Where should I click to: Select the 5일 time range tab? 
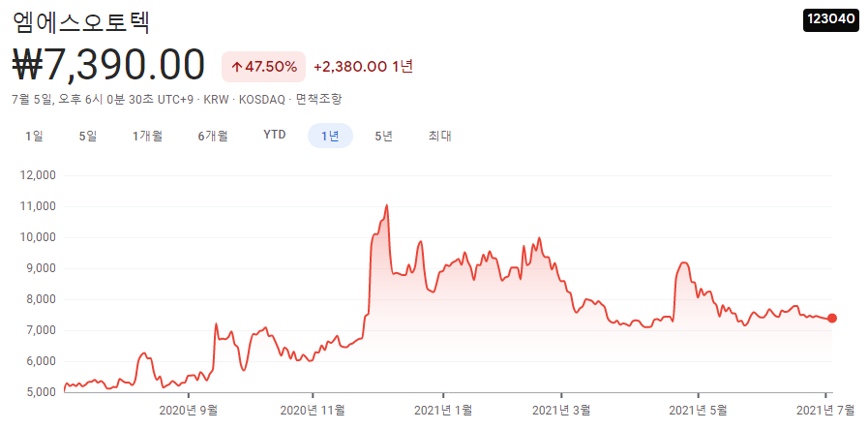pyautogui.click(x=88, y=136)
